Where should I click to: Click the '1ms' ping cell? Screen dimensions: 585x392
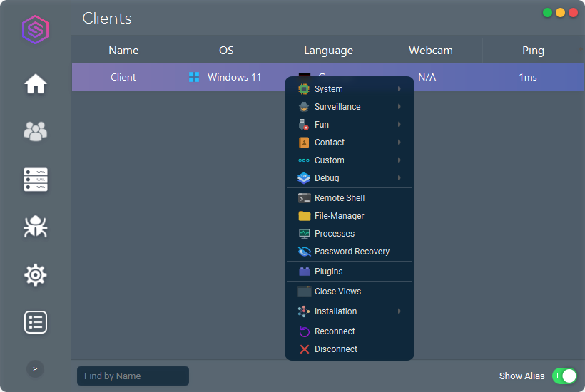(x=528, y=77)
